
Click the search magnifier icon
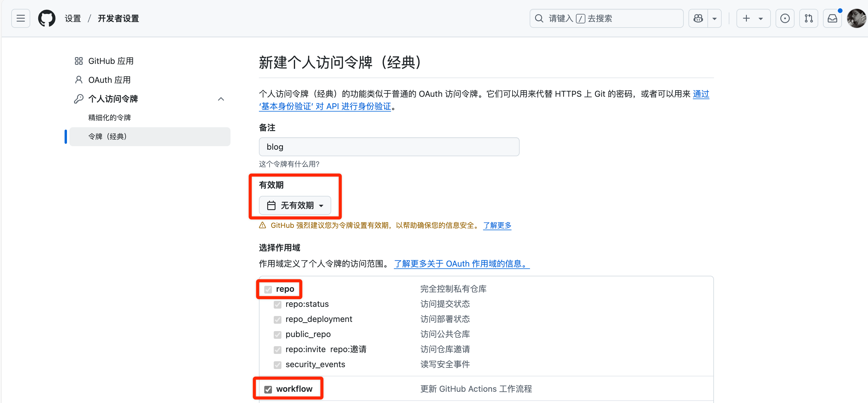tap(539, 18)
